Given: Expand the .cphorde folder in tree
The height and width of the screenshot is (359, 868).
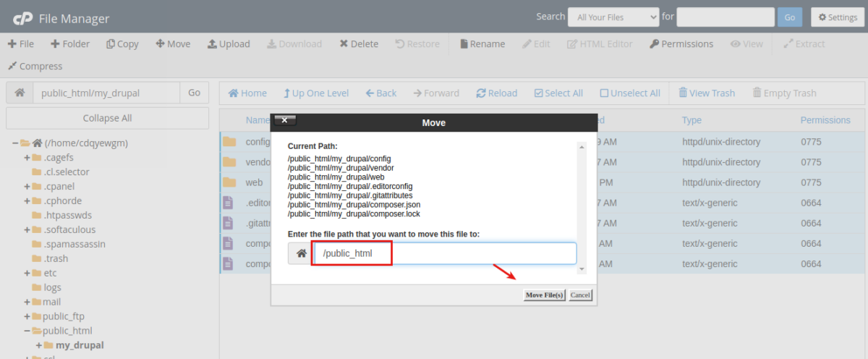Looking at the screenshot, I should (x=27, y=200).
